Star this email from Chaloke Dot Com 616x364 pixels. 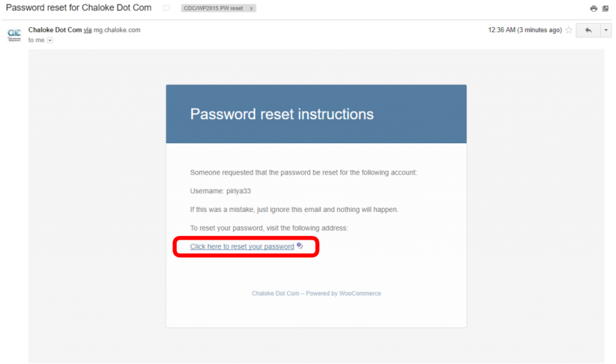pos(568,30)
